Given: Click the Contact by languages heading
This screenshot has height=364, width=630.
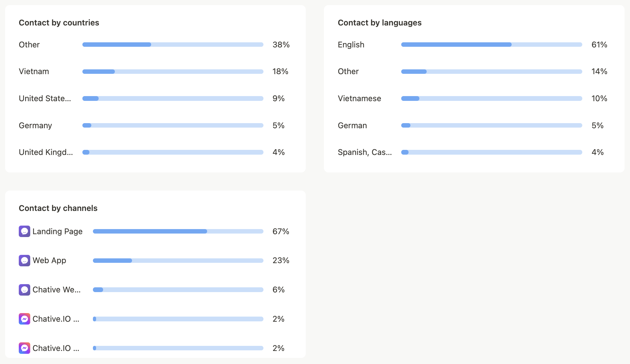Looking at the screenshot, I should click(380, 23).
